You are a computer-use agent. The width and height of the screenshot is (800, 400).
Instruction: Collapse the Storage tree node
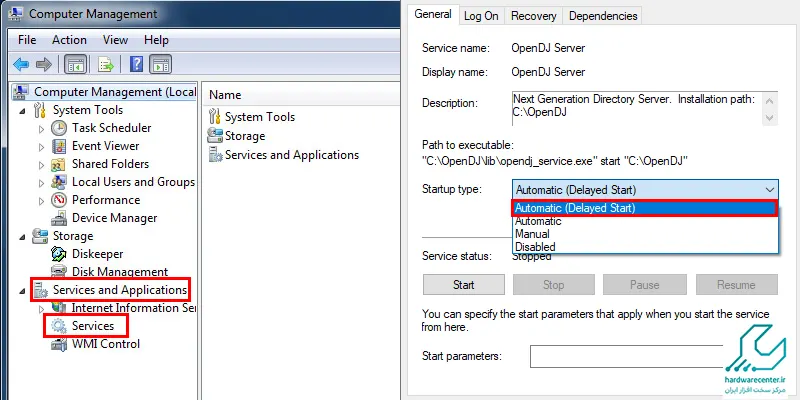pyautogui.click(x=22, y=237)
